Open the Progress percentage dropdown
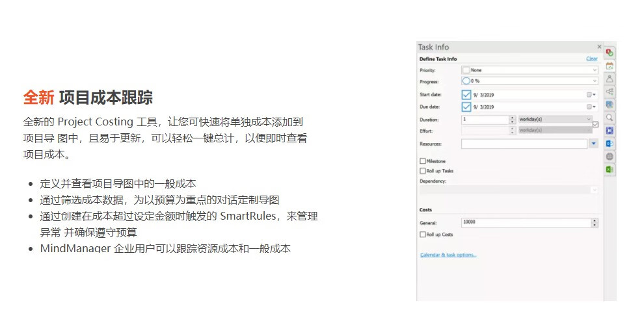 tap(594, 82)
